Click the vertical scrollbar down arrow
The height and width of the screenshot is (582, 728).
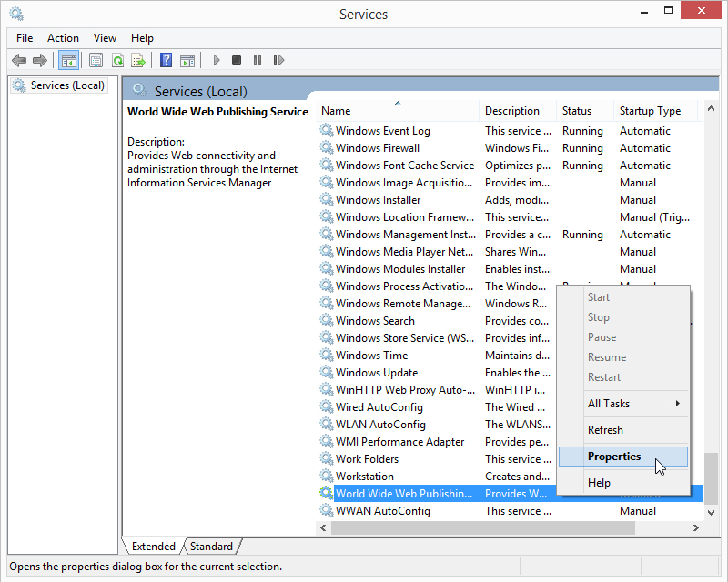pos(711,512)
